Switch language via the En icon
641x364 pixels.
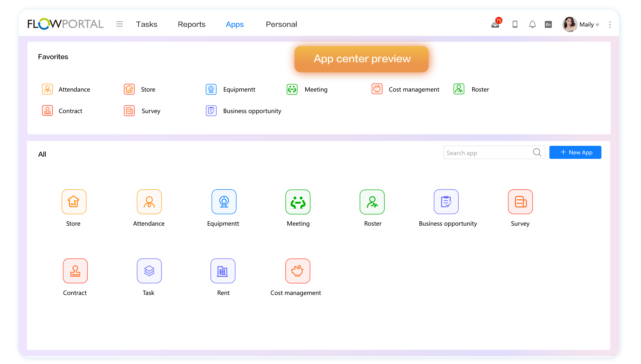click(548, 24)
